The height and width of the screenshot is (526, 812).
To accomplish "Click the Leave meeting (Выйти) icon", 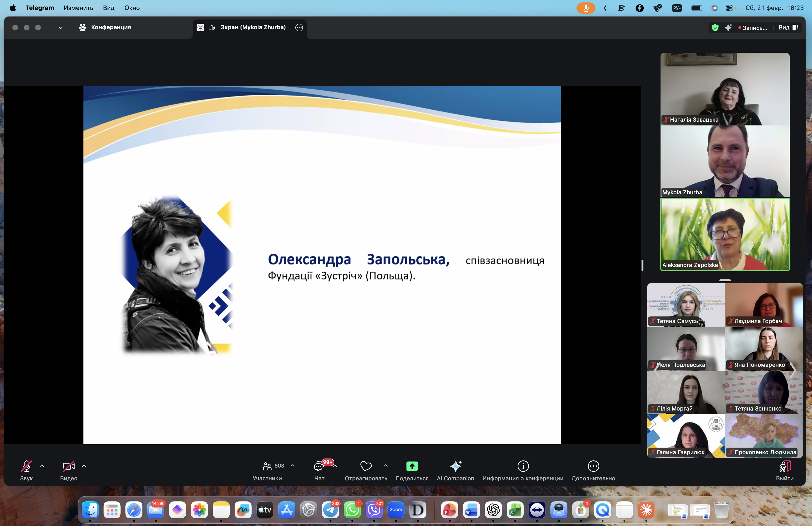I will [x=784, y=466].
